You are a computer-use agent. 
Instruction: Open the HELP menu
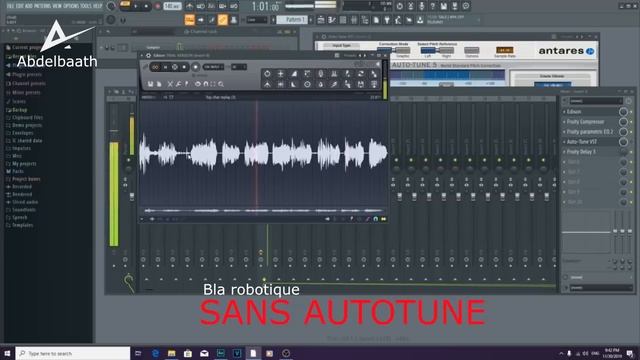[x=98, y=6]
